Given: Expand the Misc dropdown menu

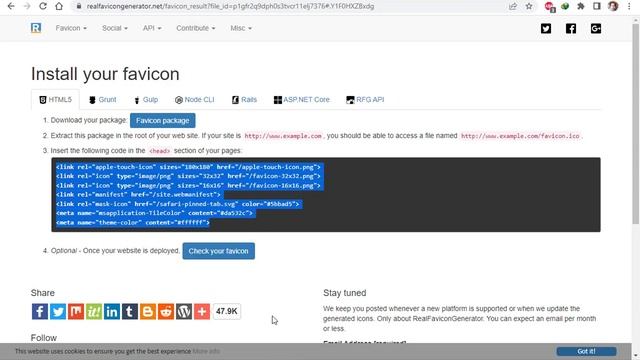Looking at the screenshot, I should 241,28.
